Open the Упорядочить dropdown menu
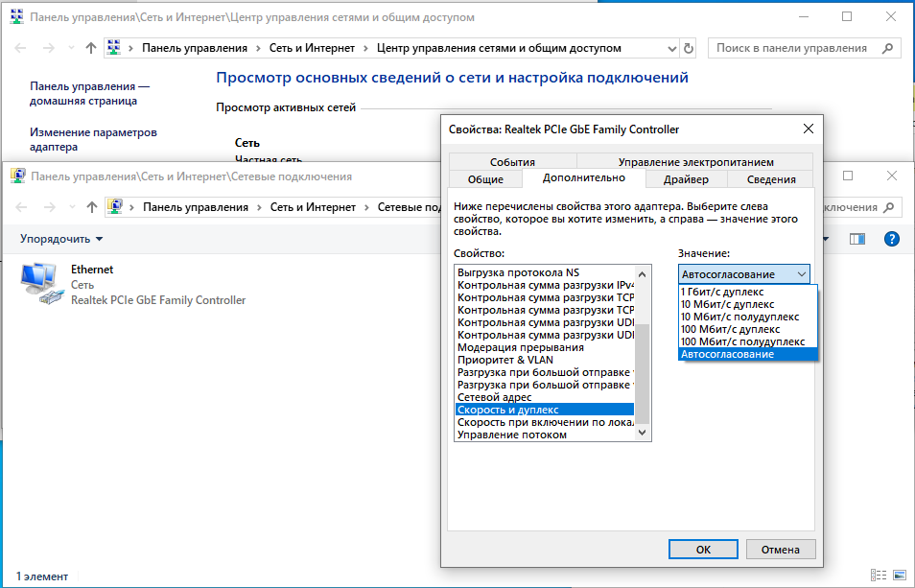The image size is (915, 588). tap(61, 239)
